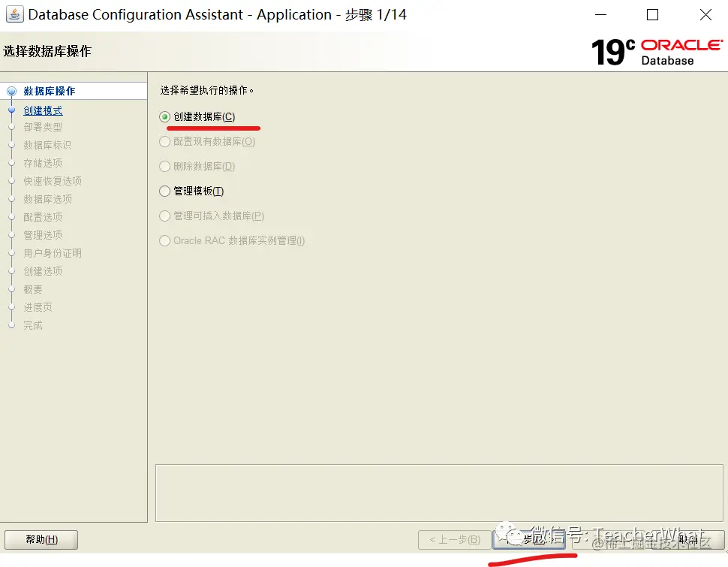This screenshot has height=567, width=728.
Task: Click the 上一步(B) back button
Action: (455, 539)
